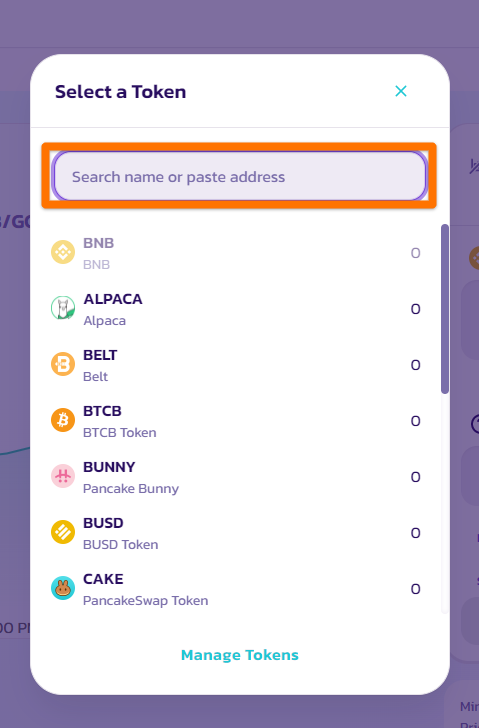Click the orange BELT token icon
The width and height of the screenshot is (479, 728).
point(63,364)
